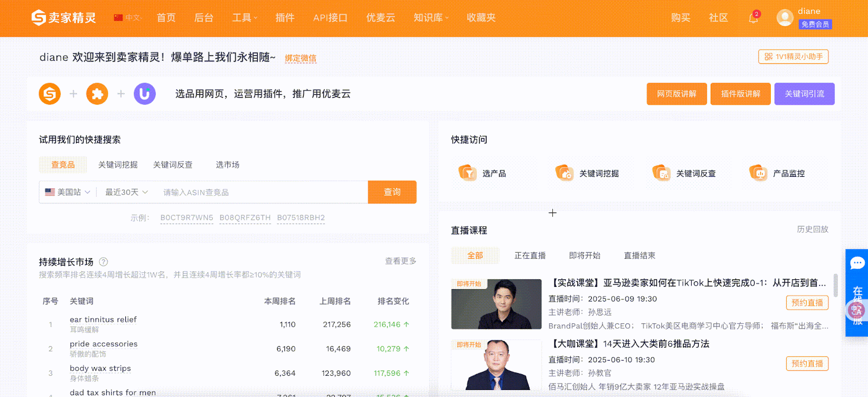The width and height of the screenshot is (868, 397).
Task: Open API接口 in the navigation
Action: click(x=330, y=18)
